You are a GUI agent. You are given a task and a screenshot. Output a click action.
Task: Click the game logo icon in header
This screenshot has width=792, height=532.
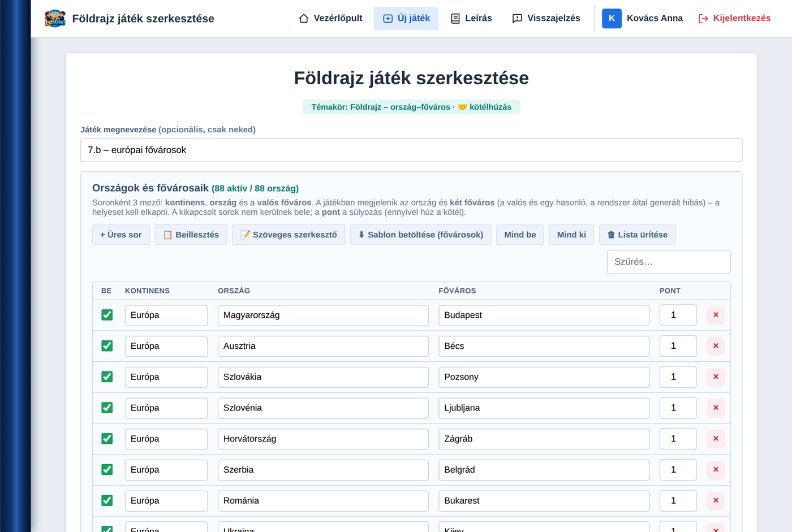[55, 19]
